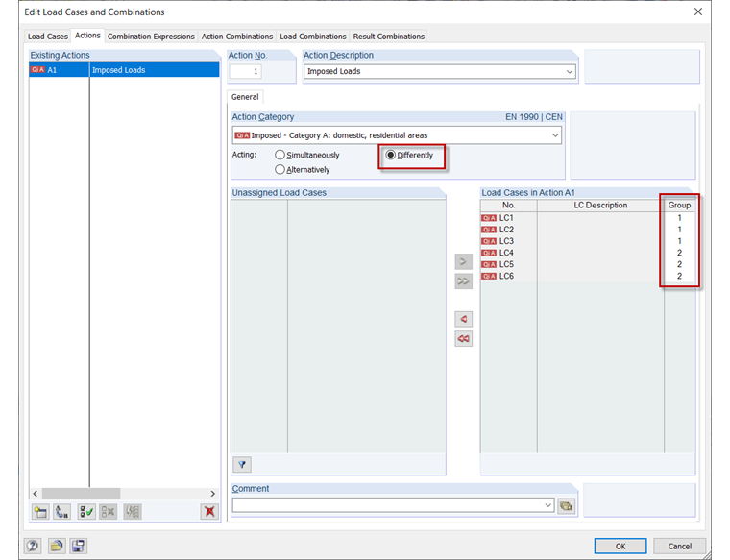Image resolution: width=730 pixels, height=560 pixels.
Task: Open the help icon button
Action: point(33,546)
